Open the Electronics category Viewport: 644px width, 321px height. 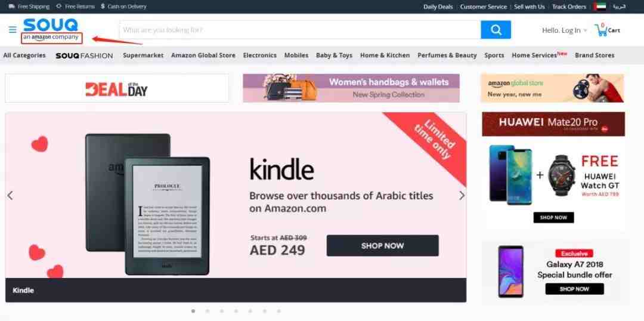click(259, 55)
